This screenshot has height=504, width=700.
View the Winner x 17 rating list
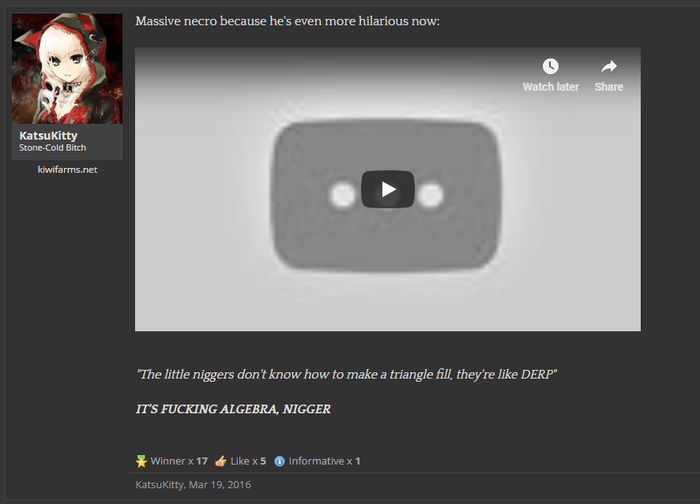click(x=179, y=461)
